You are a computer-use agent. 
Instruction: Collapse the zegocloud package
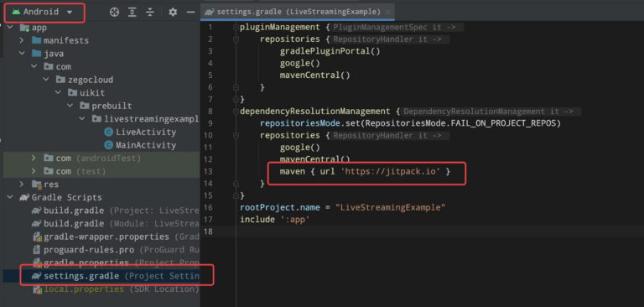tap(46, 80)
